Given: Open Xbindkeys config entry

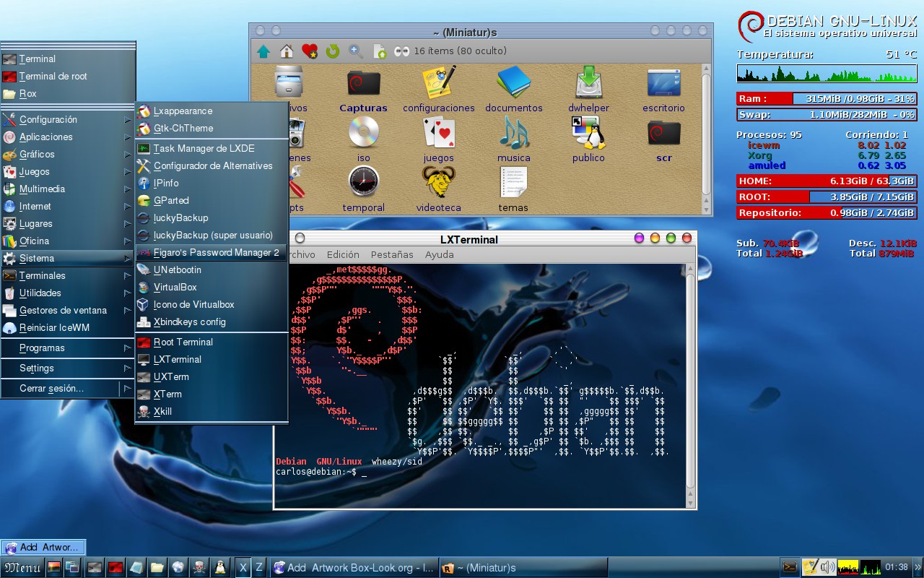Looking at the screenshot, I should pyautogui.click(x=212, y=322).
